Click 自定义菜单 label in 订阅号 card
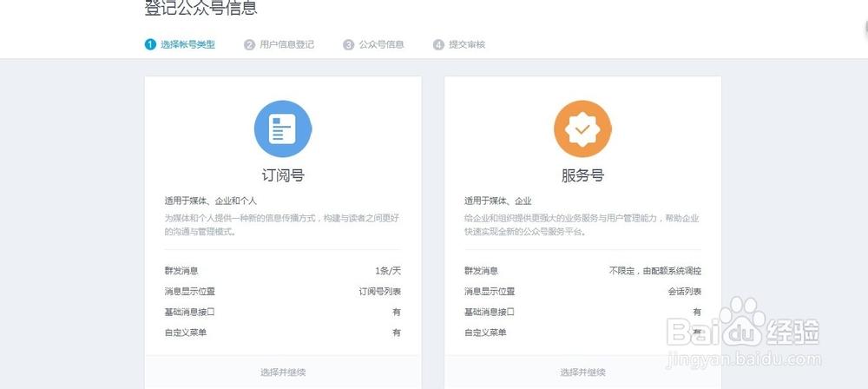The width and height of the screenshot is (868, 389). tap(186, 333)
